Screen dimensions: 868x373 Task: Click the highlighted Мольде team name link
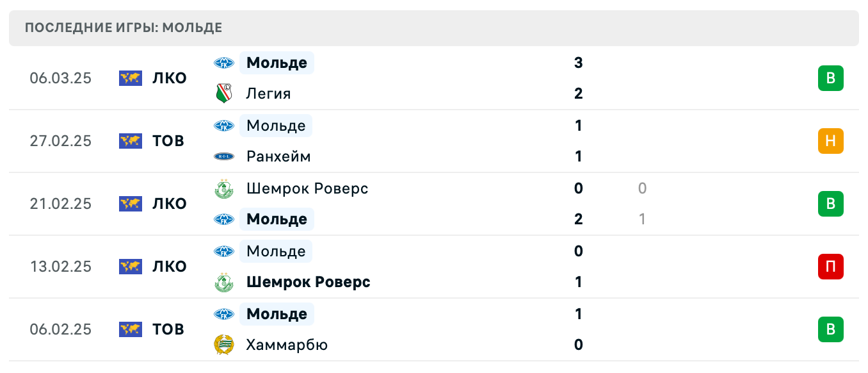276,63
